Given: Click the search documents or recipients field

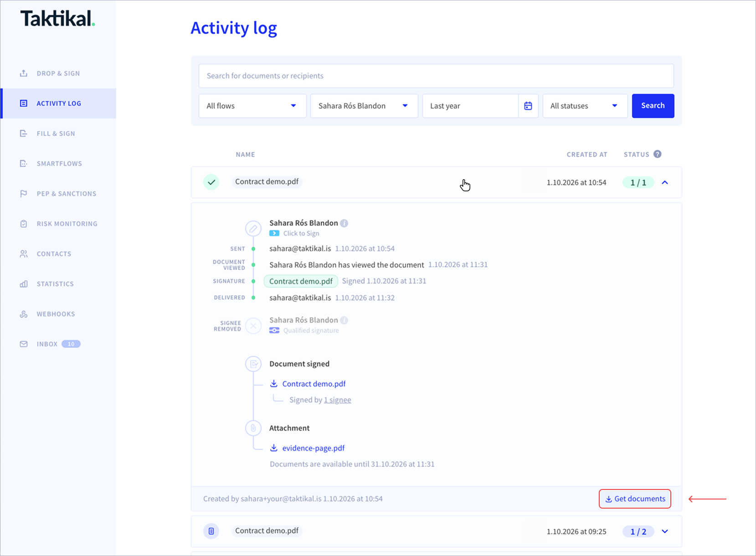Looking at the screenshot, I should pos(436,76).
